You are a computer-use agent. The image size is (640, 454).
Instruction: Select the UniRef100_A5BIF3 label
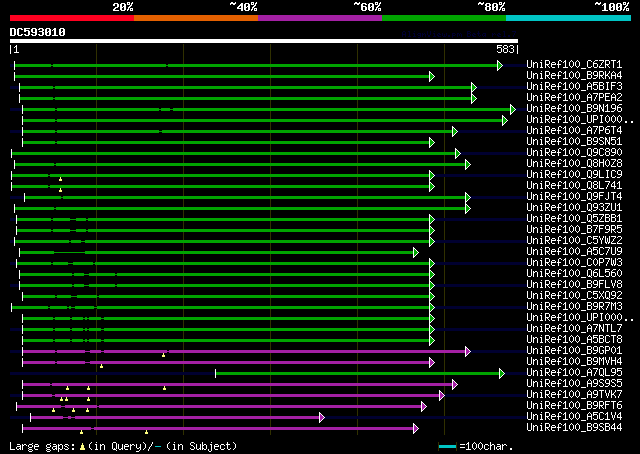[574, 87]
